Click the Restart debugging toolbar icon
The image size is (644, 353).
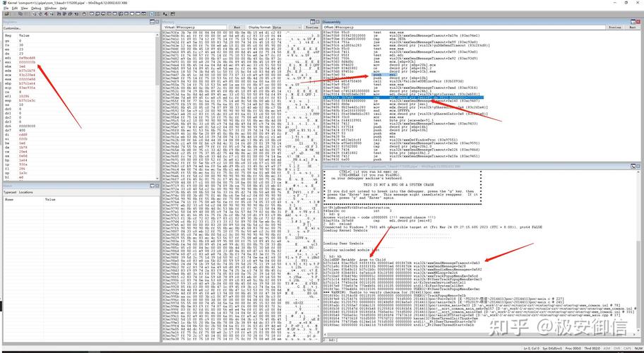40,14
